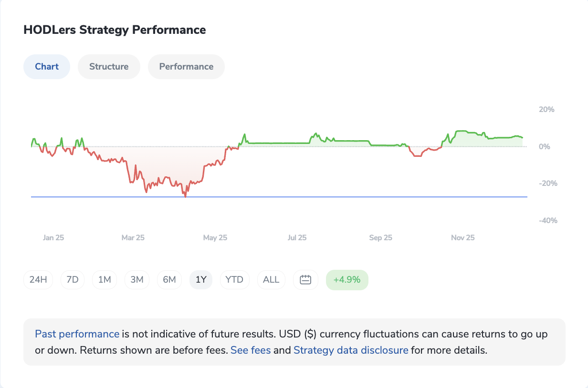Click the HODLers Strategy Performance heading
This screenshot has width=588, height=388.
(x=115, y=30)
